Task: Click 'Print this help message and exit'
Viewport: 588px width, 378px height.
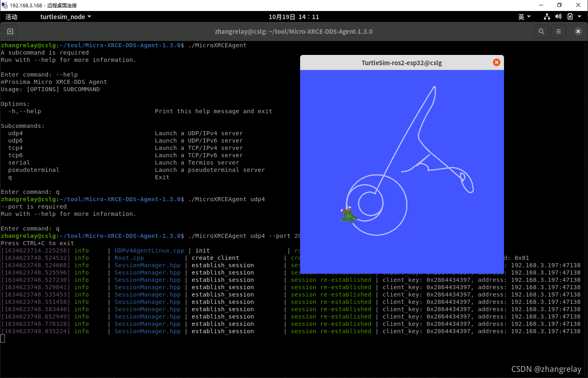Action: click(x=213, y=111)
